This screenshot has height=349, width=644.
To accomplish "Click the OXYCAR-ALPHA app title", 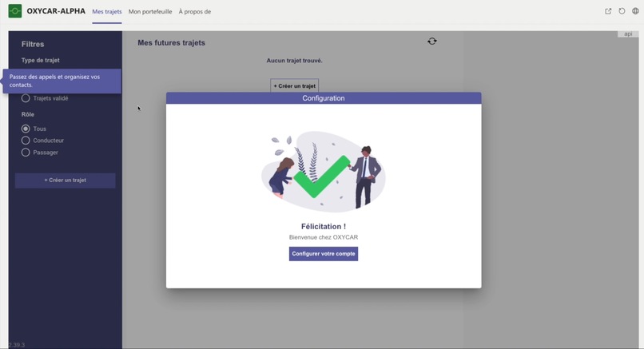I will (x=56, y=11).
